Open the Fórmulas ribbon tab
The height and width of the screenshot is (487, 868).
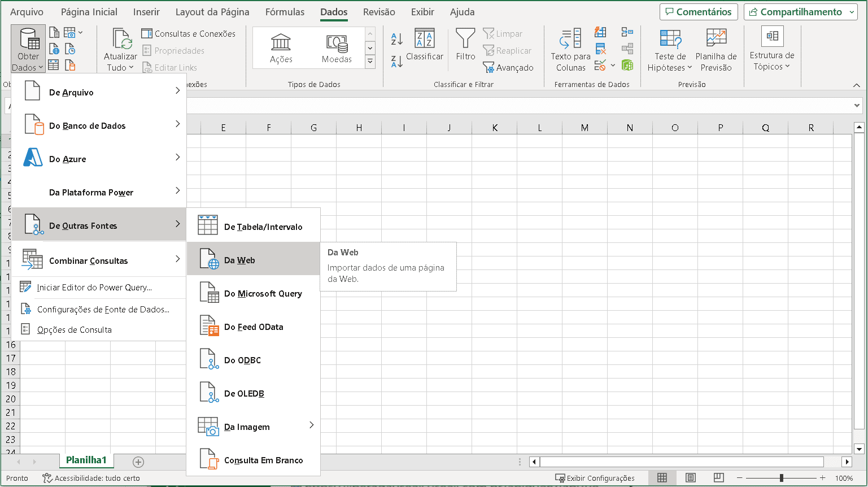pyautogui.click(x=285, y=12)
